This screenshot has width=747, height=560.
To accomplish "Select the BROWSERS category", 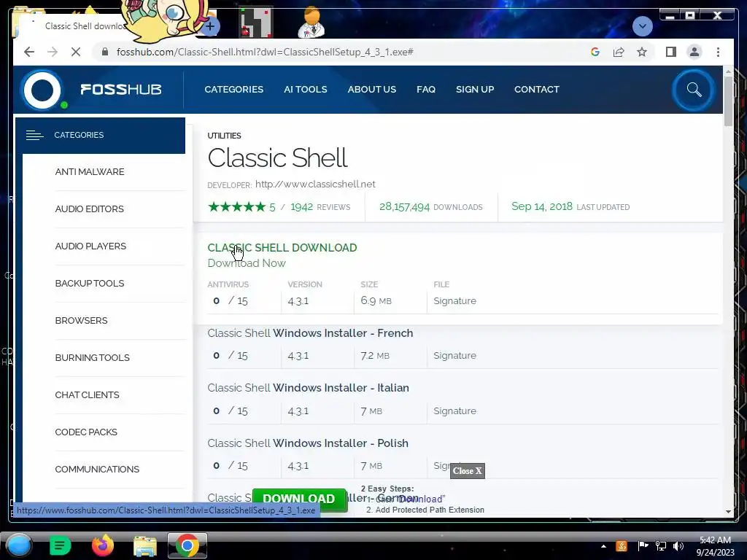I will 81,321.
